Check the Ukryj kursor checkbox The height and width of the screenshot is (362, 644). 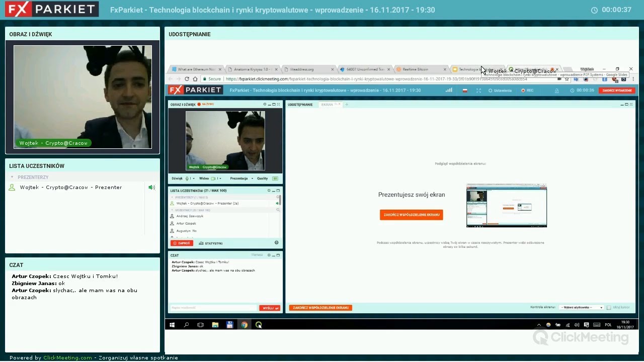pyautogui.click(x=609, y=307)
